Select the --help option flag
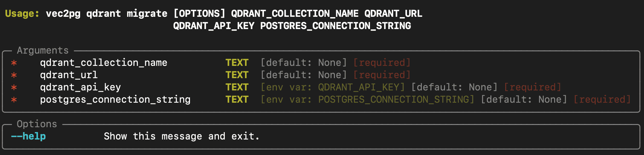Viewport: 644px width, 155px height. coord(28,136)
